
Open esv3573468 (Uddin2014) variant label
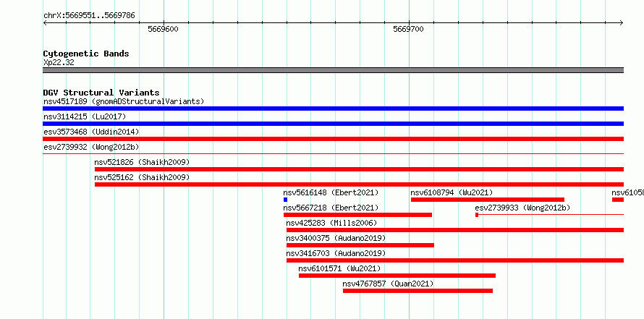(91, 132)
